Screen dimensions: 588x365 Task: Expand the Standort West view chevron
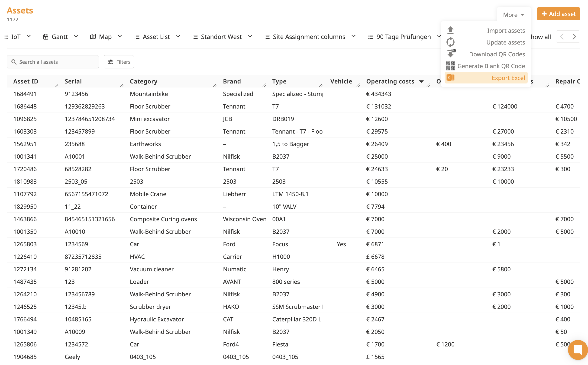(250, 36)
